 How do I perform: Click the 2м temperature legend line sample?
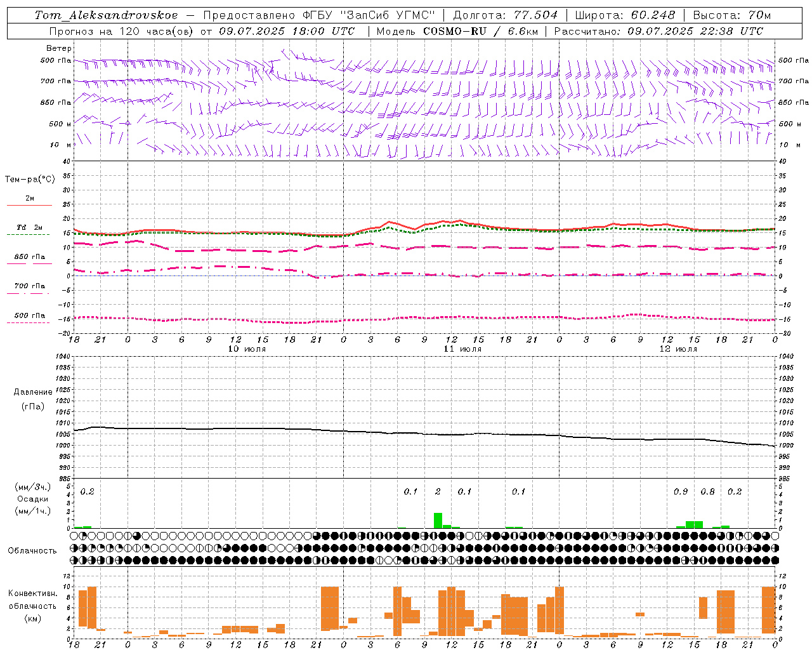coord(29,205)
